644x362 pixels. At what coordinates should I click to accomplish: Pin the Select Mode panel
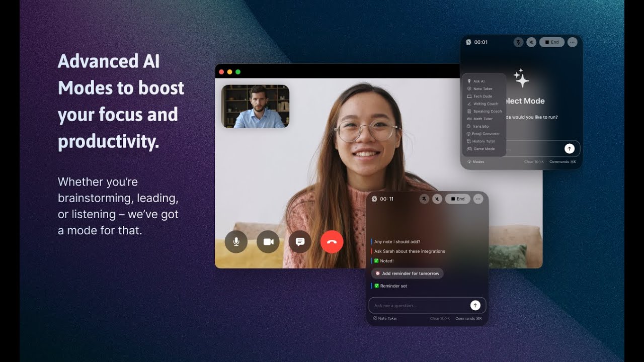click(x=518, y=42)
